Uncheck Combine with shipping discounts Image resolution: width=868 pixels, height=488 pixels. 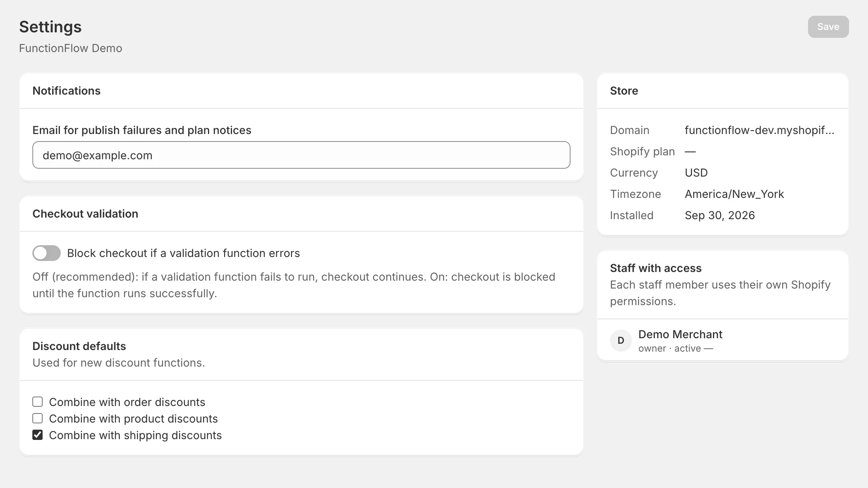click(x=37, y=435)
